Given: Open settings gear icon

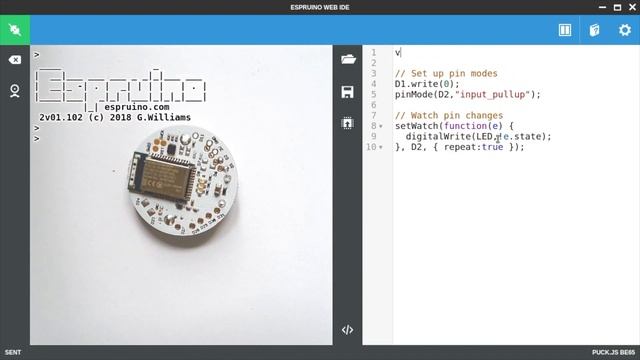Looking at the screenshot, I should pos(624,30).
